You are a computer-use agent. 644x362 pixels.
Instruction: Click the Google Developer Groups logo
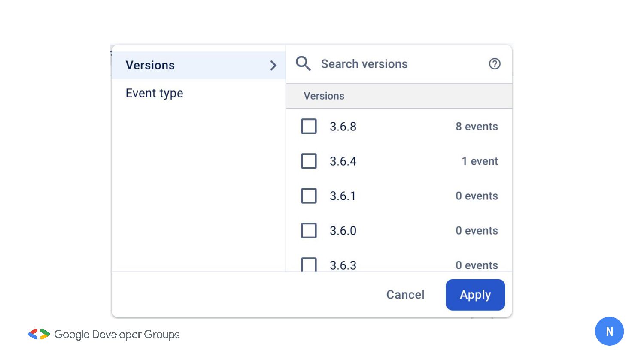(39, 334)
